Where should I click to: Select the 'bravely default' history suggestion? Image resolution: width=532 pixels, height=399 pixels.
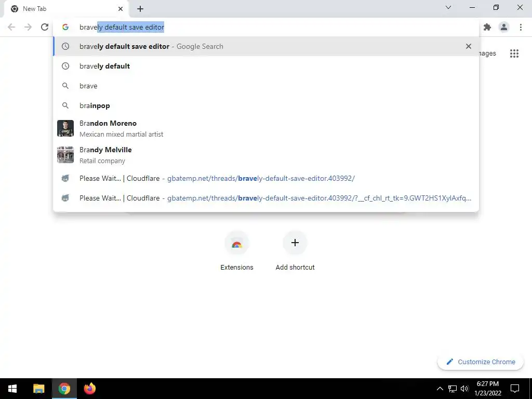(266, 66)
